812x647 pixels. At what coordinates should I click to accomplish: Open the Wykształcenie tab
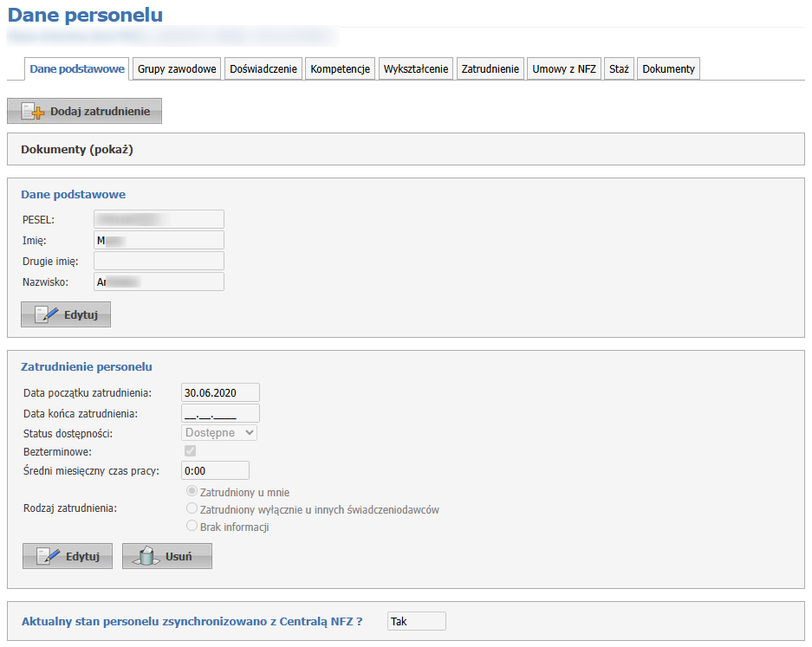click(x=416, y=69)
